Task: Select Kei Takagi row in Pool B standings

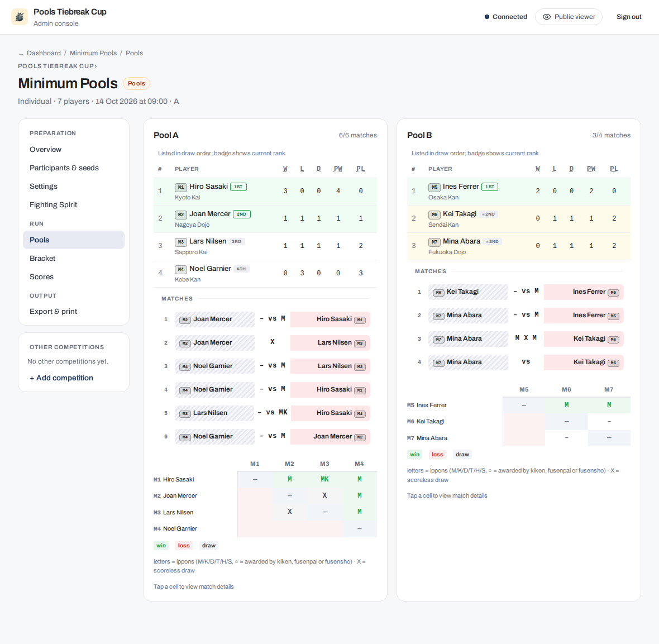Action: point(519,218)
